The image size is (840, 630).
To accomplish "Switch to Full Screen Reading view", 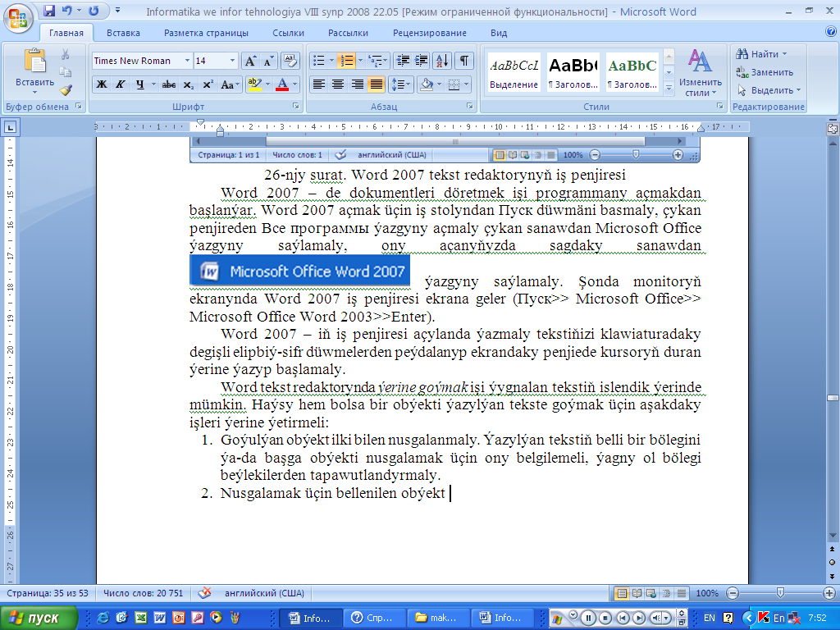I will tap(637, 593).
